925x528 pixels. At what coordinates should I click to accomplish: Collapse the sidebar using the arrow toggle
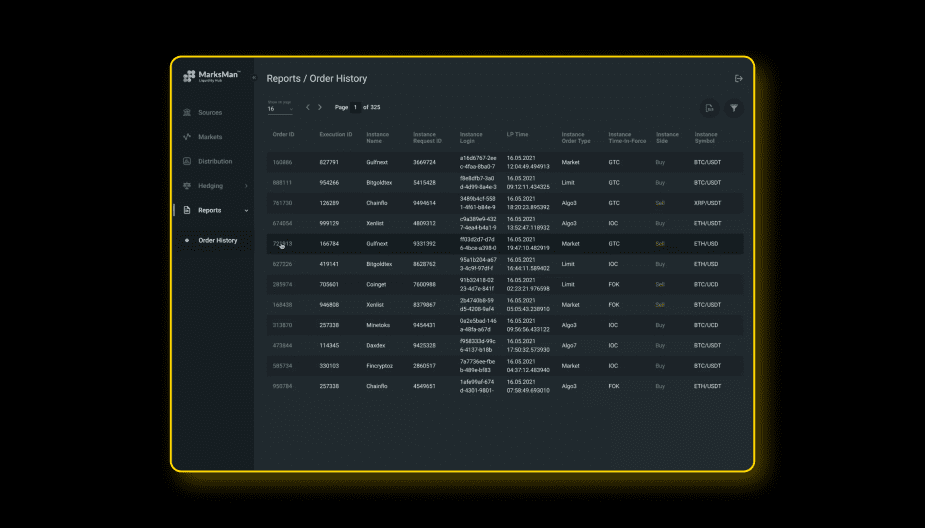253,77
